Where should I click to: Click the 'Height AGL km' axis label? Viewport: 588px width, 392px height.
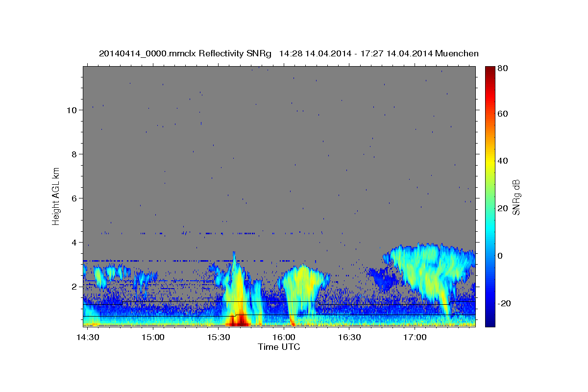coord(56,196)
